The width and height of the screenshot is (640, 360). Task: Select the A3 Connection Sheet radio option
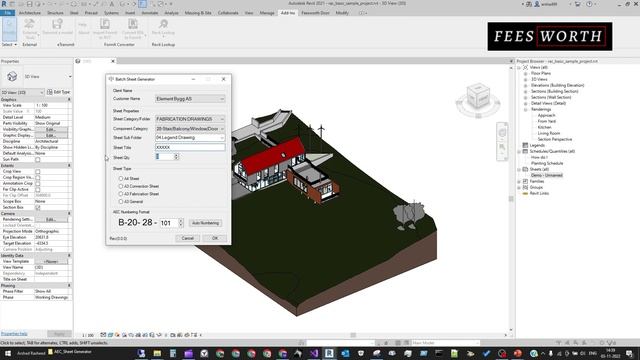121,186
